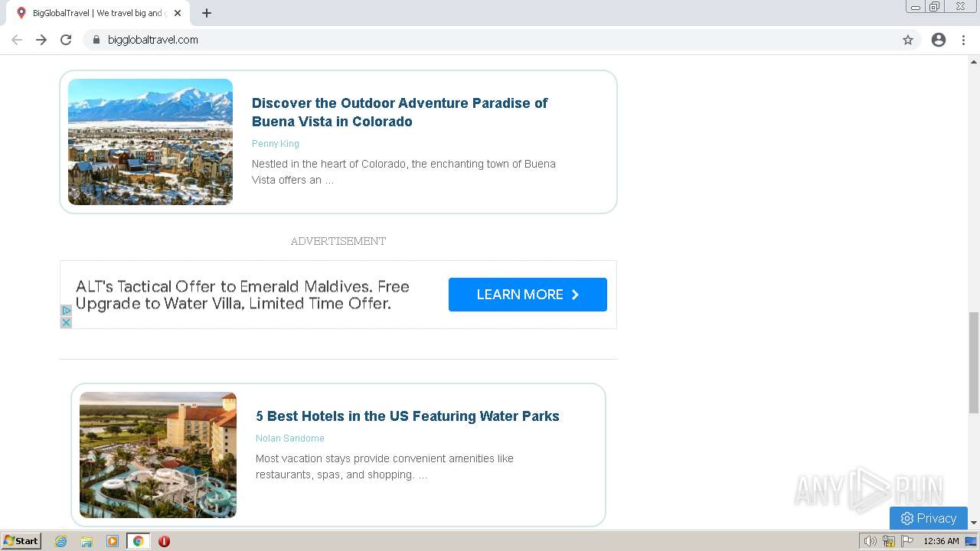980x551 pixels.
Task: Select the BigGlobalTravel browser tab
Action: pyautogui.click(x=98, y=13)
